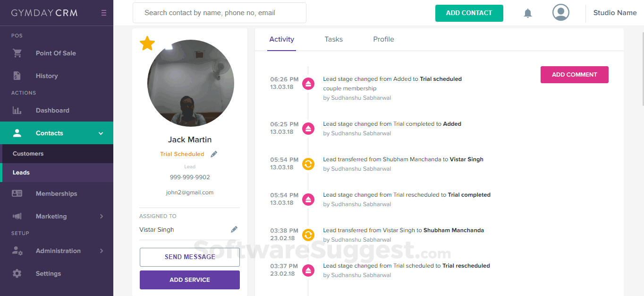
Task: Expand the Marketing submenu arrow
Action: tap(102, 216)
